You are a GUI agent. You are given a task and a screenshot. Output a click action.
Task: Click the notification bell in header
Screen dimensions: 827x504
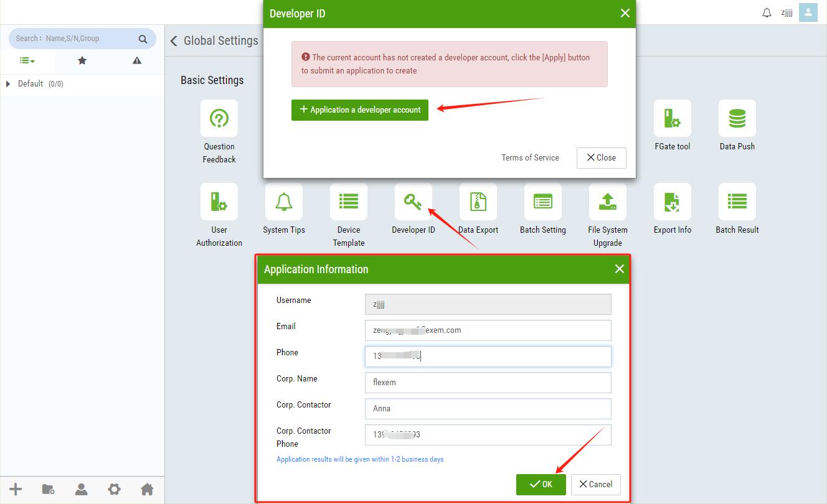767,13
